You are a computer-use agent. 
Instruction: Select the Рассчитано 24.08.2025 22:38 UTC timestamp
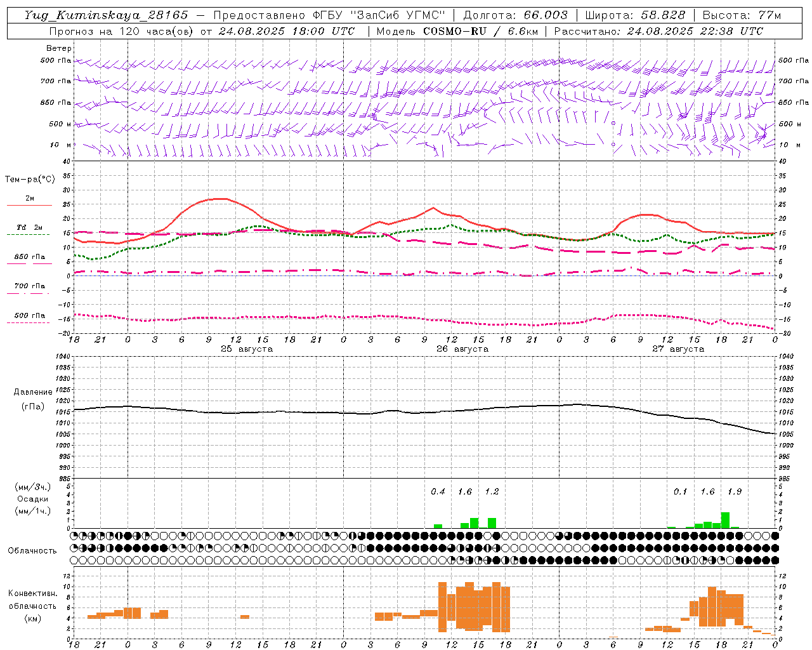click(x=658, y=31)
